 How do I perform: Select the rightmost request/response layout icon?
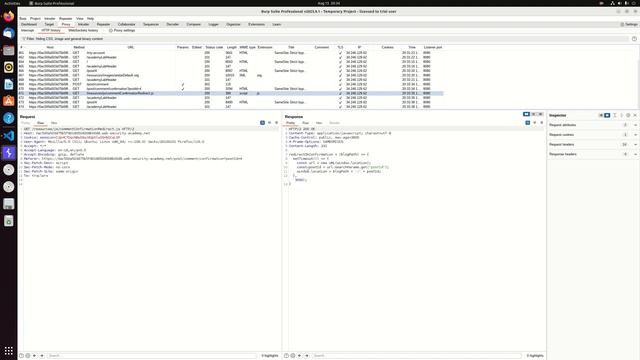540,114
